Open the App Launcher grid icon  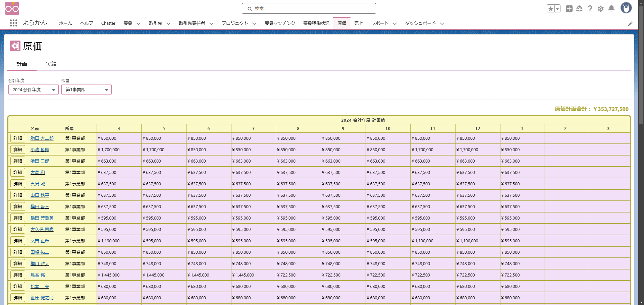[x=13, y=23]
